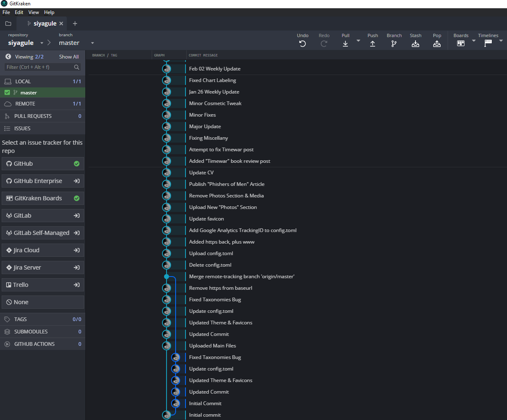This screenshot has height=420, width=507.
Task: Open the Timelines dropdown arrow
Action: 501,41
